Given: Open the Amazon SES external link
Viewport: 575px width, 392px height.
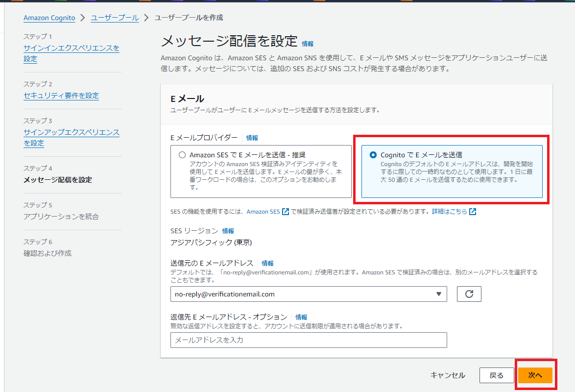Looking at the screenshot, I should click(263, 211).
